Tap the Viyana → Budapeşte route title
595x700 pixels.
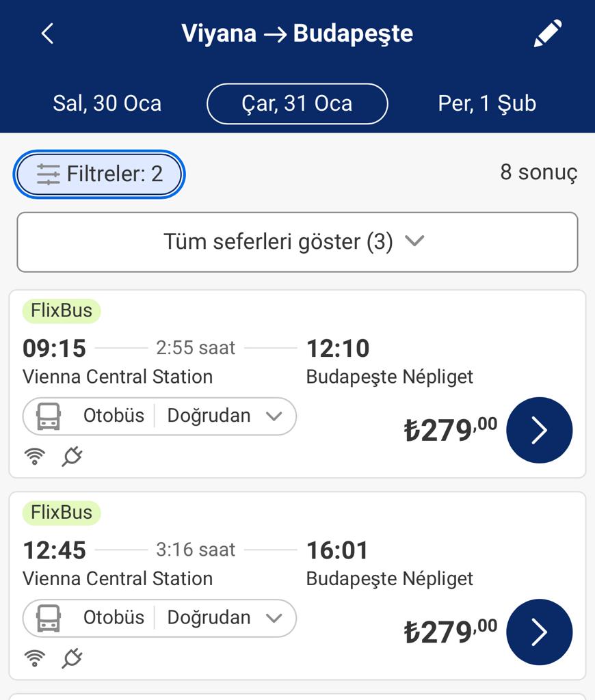[297, 33]
